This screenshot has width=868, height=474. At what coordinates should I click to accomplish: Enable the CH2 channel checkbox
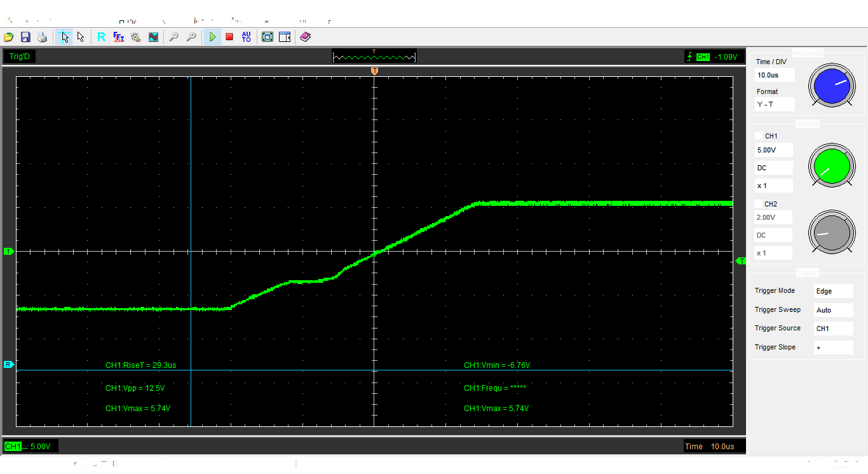[x=759, y=204]
